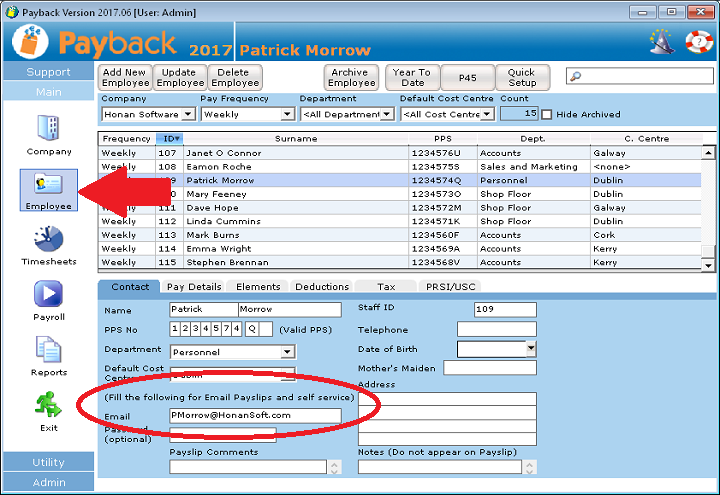
Task: Click the P45 button
Action: pyautogui.click(x=467, y=77)
